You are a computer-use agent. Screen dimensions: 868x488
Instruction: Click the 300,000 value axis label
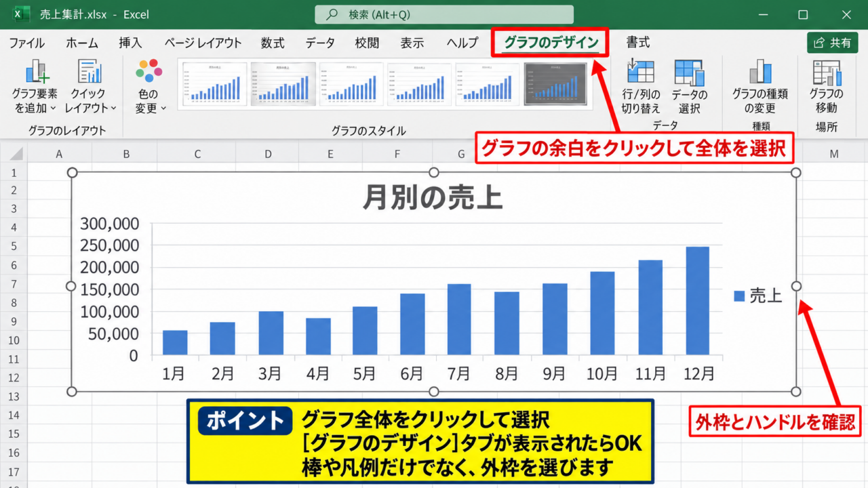click(x=110, y=224)
